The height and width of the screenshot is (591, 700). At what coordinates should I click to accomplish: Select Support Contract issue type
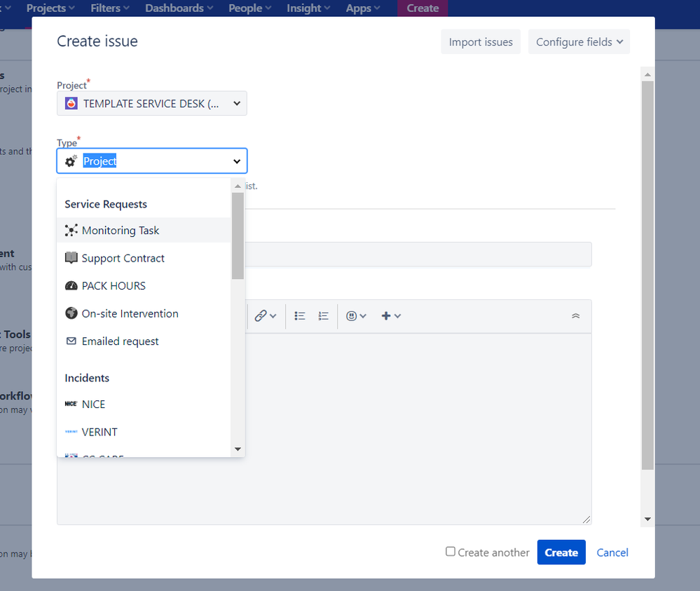[x=144, y=258]
